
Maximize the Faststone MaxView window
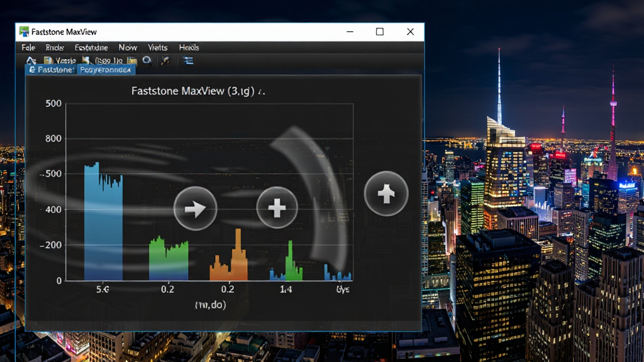tap(380, 31)
